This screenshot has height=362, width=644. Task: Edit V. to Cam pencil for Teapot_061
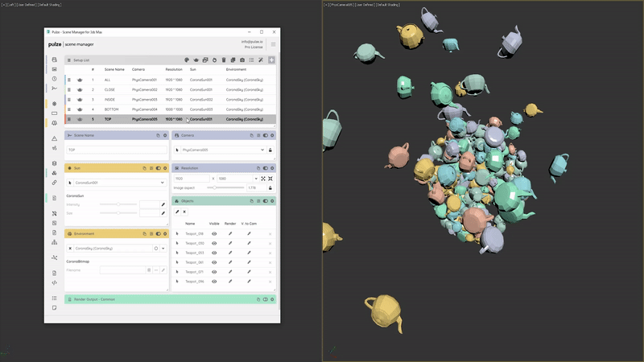tap(249, 262)
